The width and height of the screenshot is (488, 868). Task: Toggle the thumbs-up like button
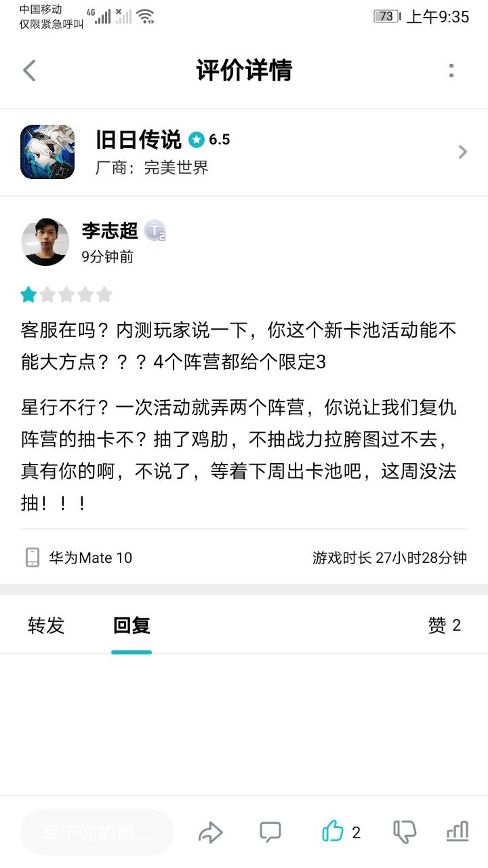click(x=333, y=831)
